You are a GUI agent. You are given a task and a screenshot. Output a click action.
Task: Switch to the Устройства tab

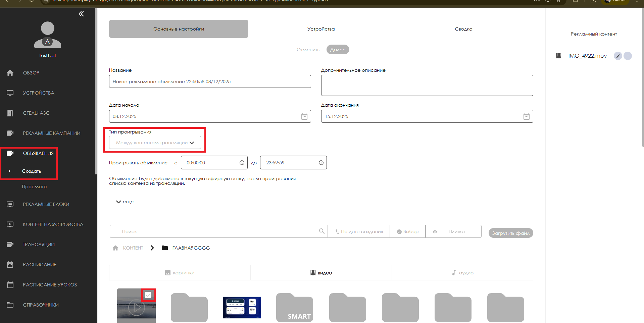tap(321, 29)
